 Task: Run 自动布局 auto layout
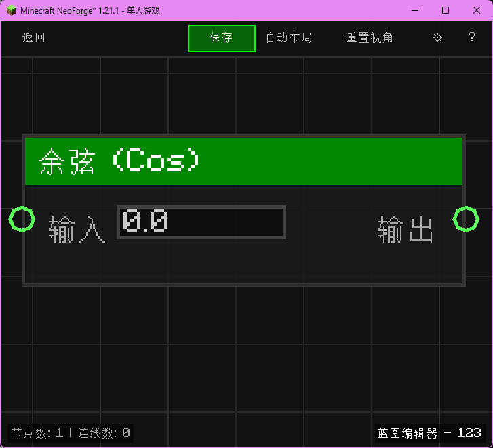tap(289, 38)
